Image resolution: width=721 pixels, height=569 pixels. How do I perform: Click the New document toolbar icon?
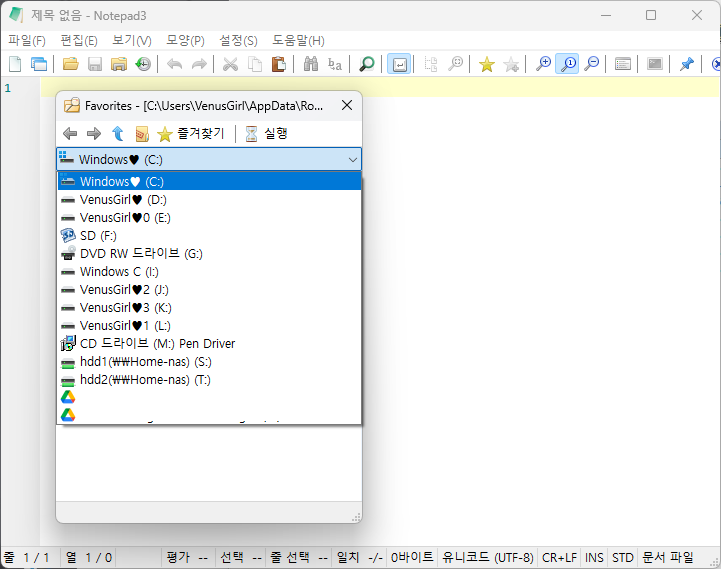tap(15, 64)
